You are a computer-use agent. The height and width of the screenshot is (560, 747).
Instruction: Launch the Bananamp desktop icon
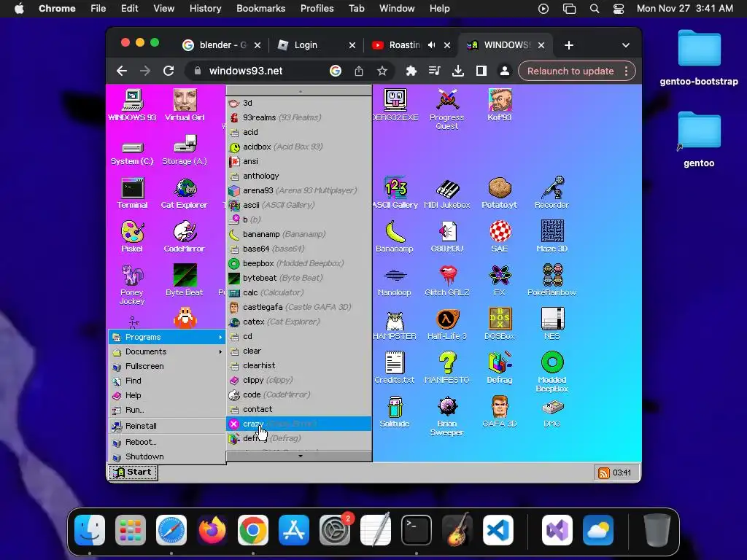pyautogui.click(x=395, y=237)
